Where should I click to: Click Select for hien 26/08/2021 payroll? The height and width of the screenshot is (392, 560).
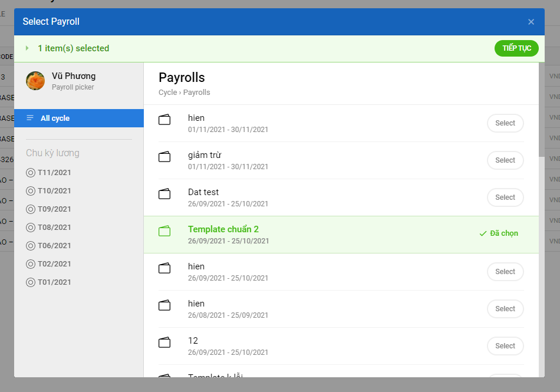click(505, 309)
